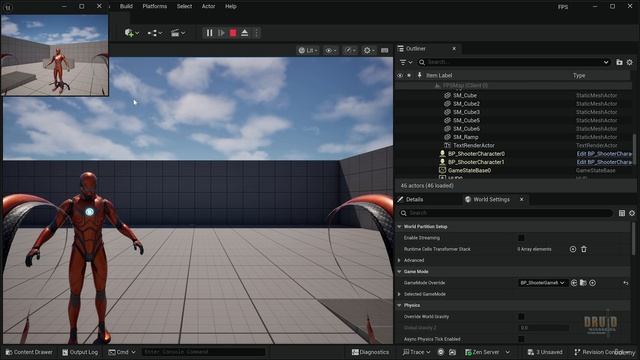The height and width of the screenshot is (360, 640).
Task: Toggle the Outliner eye visibility column header
Action: pos(400,76)
